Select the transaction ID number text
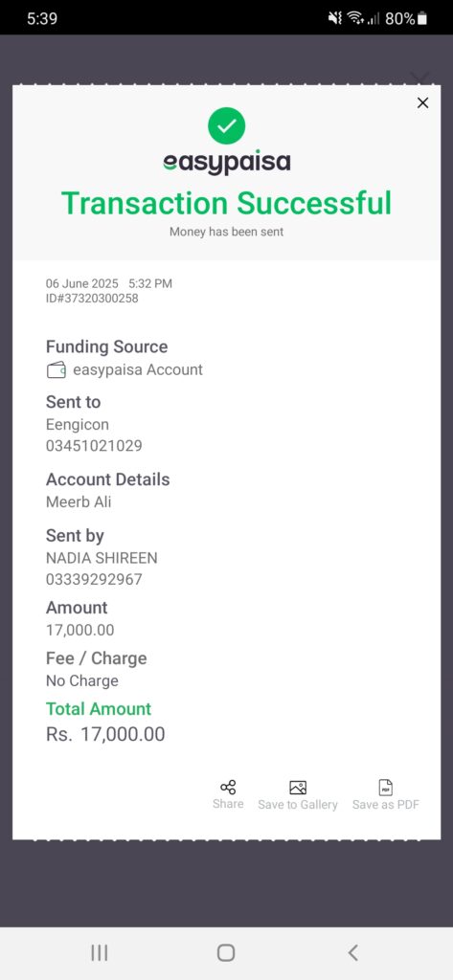This screenshot has height=980, width=453. click(x=92, y=299)
